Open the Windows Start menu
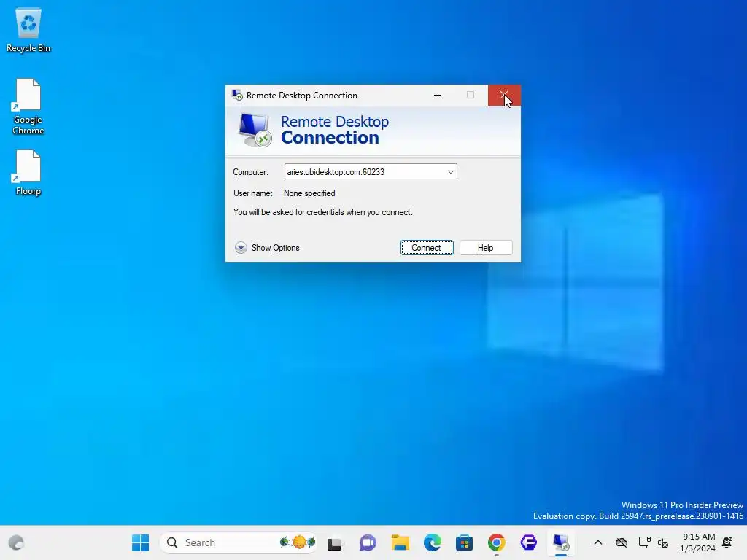The image size is (747, 560). coord(140,542)
